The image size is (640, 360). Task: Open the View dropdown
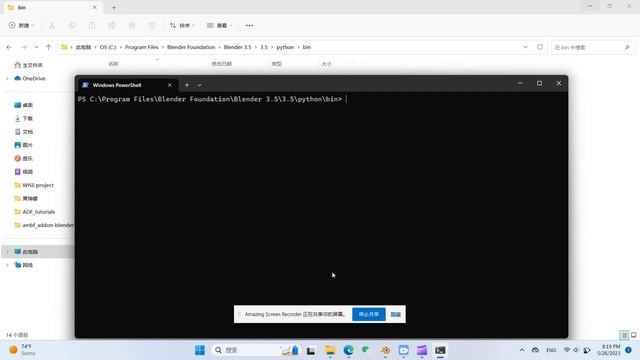pos(219,25)
